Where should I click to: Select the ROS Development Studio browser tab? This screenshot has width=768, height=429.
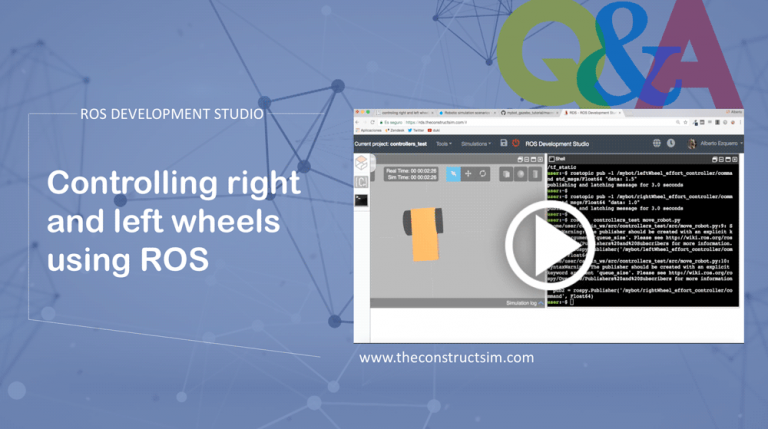(x=593, y=113)
